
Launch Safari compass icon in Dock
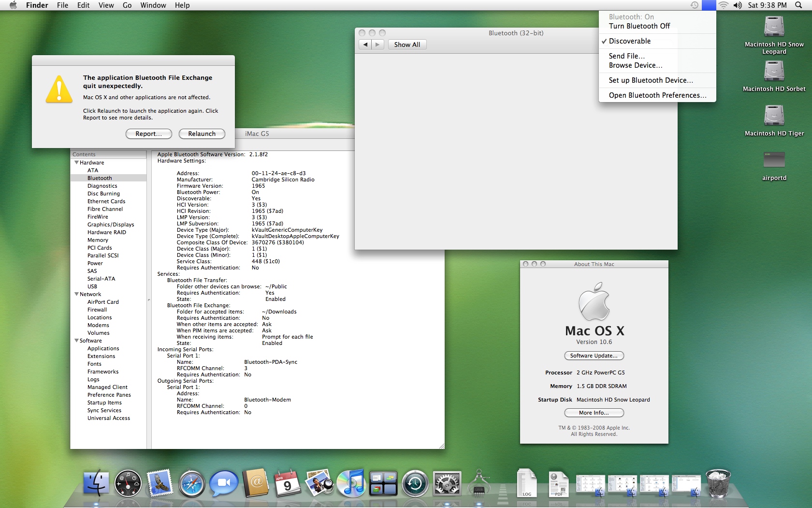[x=192, y=483]
